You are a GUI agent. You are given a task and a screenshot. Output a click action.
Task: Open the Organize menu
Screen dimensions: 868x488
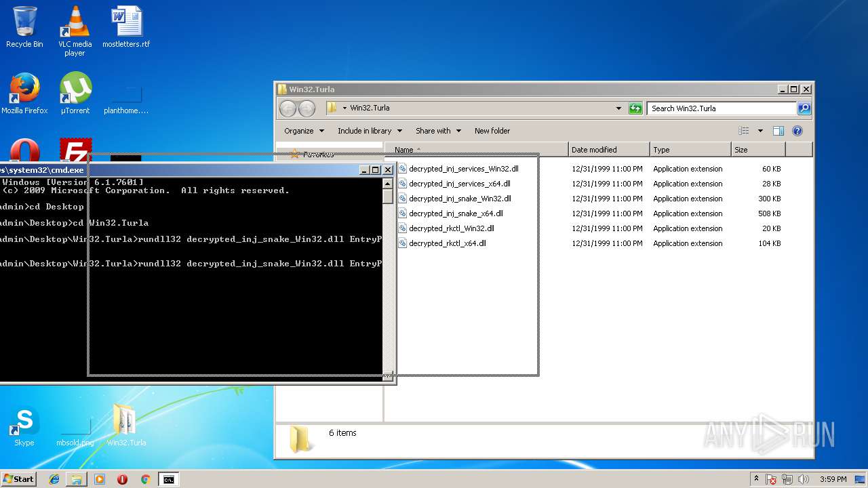pyautogui.click(x=304, y=131)
